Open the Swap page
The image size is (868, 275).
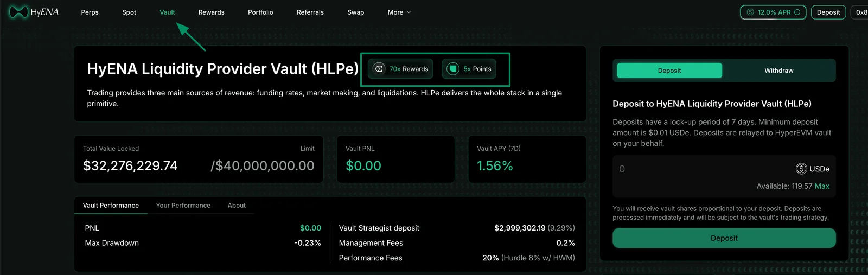click(x=356, y=12)
